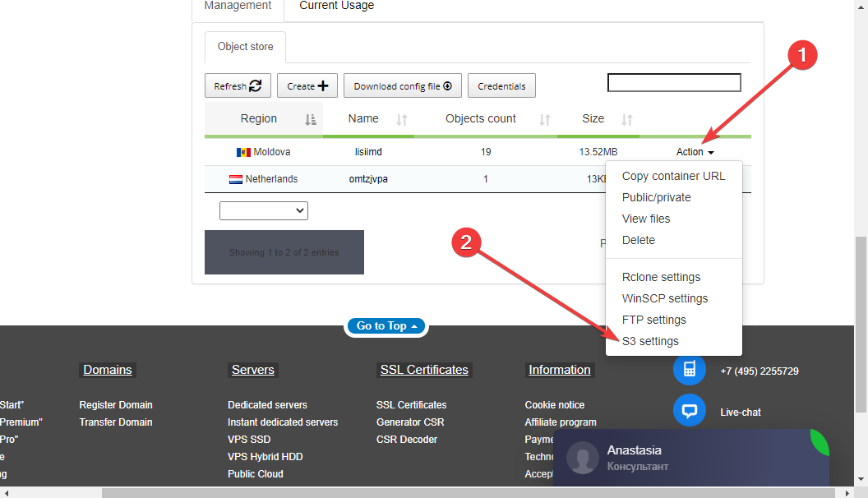This screenshot has width=868, height=498.
Task: Choose Copy container URL option
Action: [673, 176]
